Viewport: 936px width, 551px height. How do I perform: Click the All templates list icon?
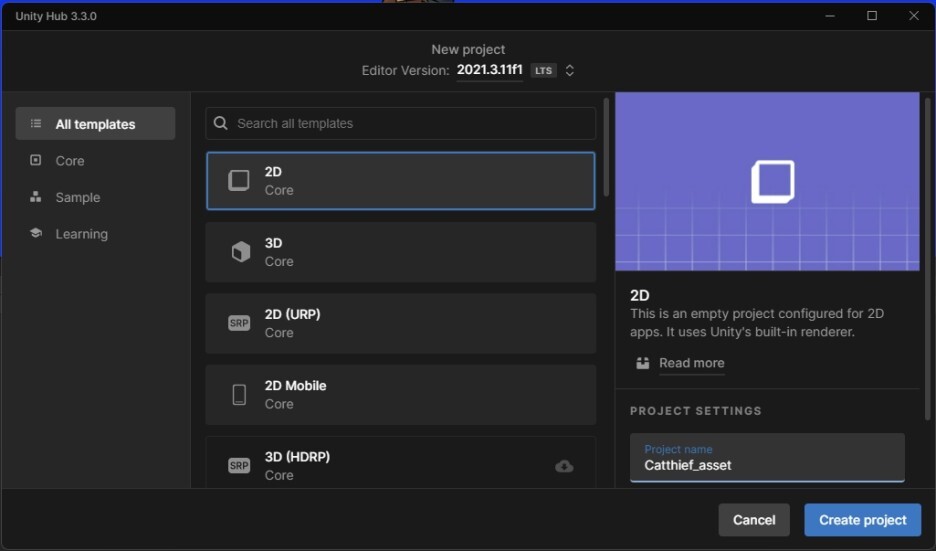tap(36, 124)
